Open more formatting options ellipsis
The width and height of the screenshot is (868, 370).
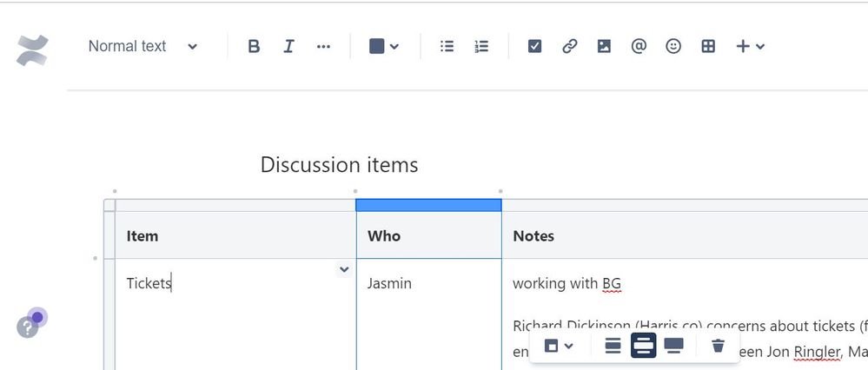click(x=323, y=46)
